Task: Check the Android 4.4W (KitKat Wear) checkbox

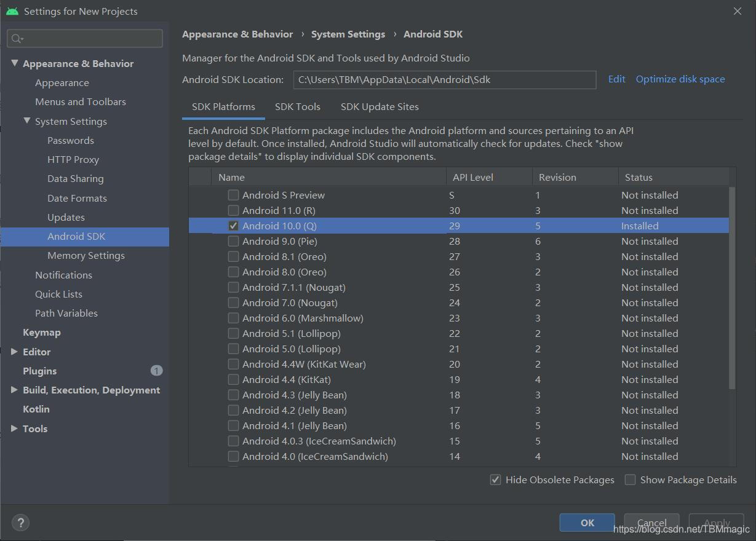Action: [x=233, y=364]
